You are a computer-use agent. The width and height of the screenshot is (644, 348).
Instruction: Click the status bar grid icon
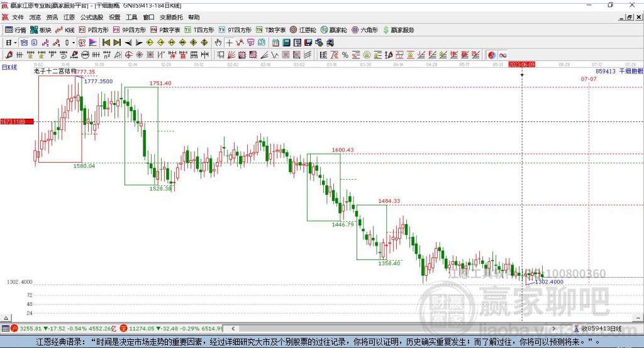tap(5, 329)
